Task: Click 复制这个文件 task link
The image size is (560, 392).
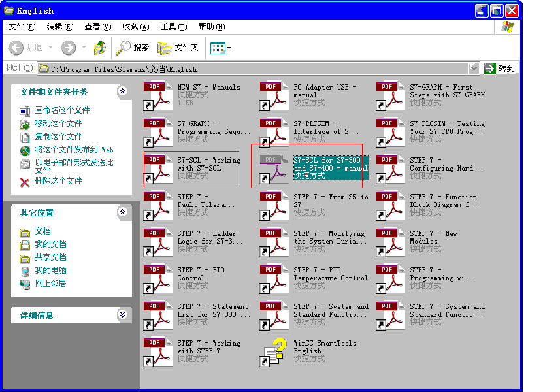Action: coord(58,137)
